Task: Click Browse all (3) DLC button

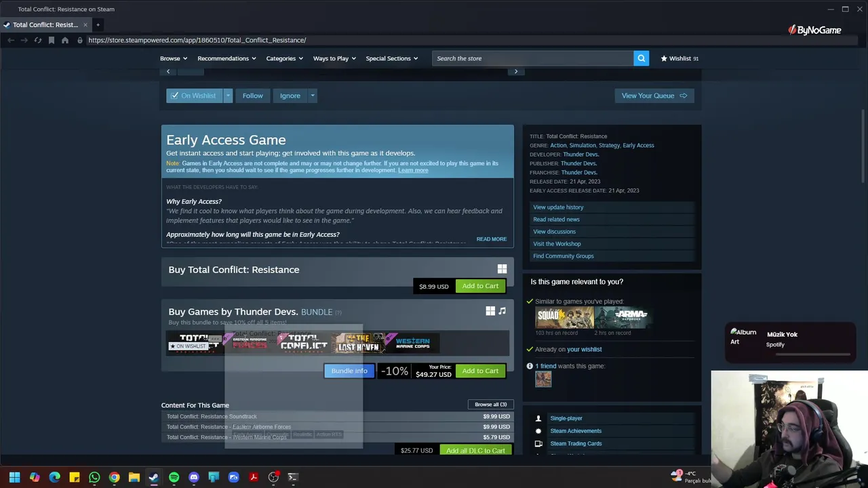Action: [x=490, y=405]
